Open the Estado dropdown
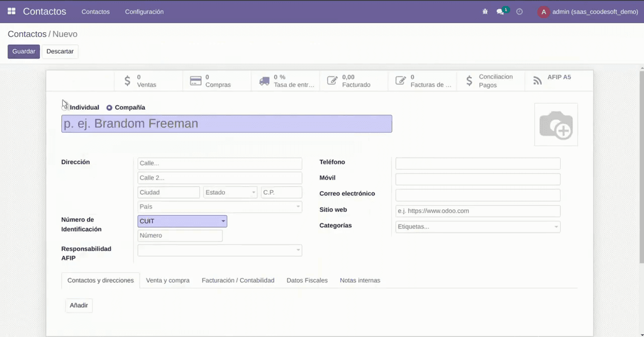This screenshot has height=337, width=644. click(x=230, y=192)
